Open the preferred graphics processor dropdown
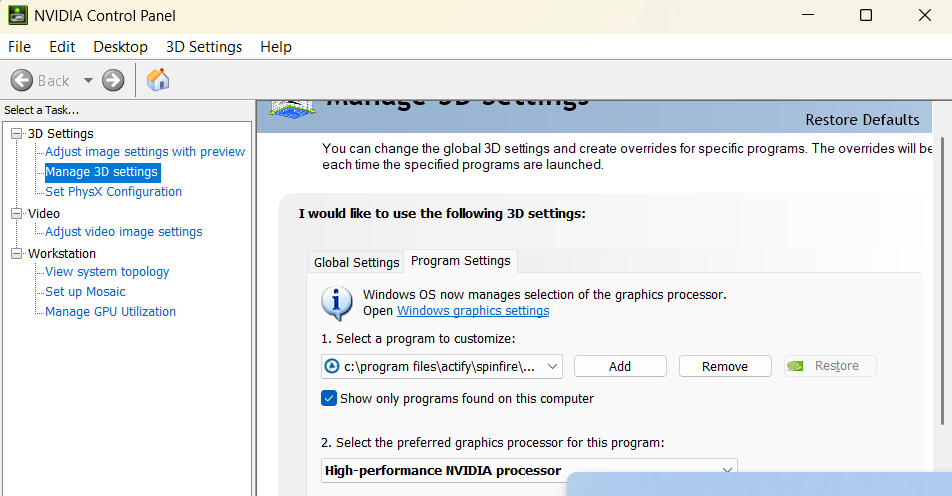Image resolution: width=952 pixels, height=496 pixels. click(x=727, y=470)
